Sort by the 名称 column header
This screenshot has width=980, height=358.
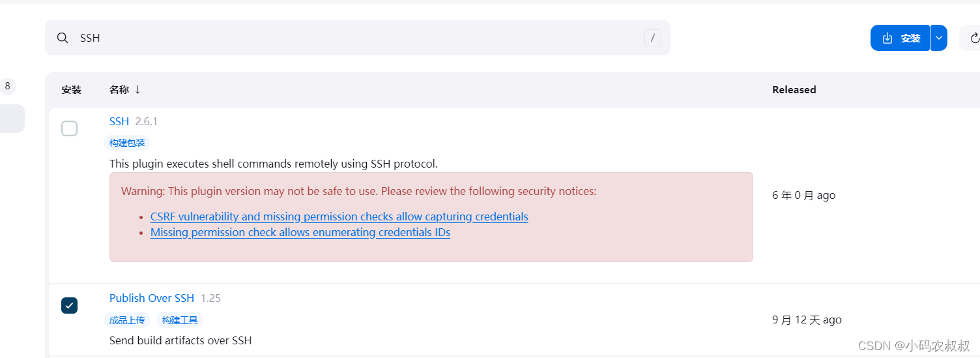pos(119,90)
